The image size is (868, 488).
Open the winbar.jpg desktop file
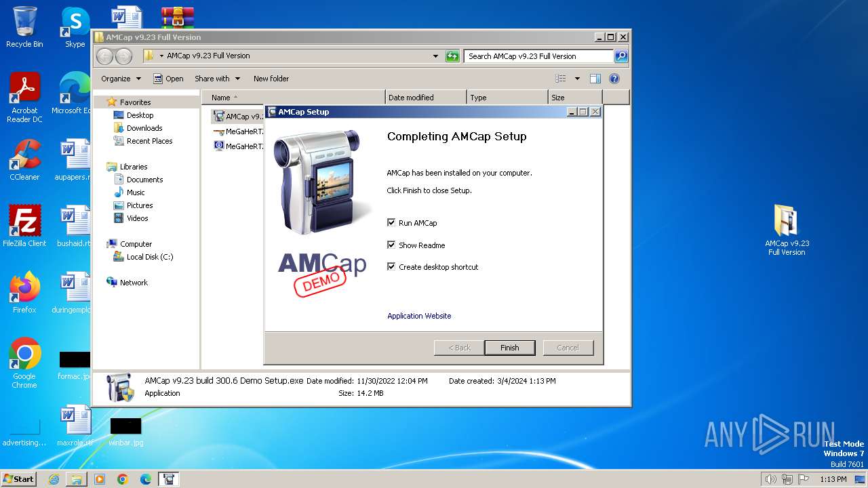(125, 431)
